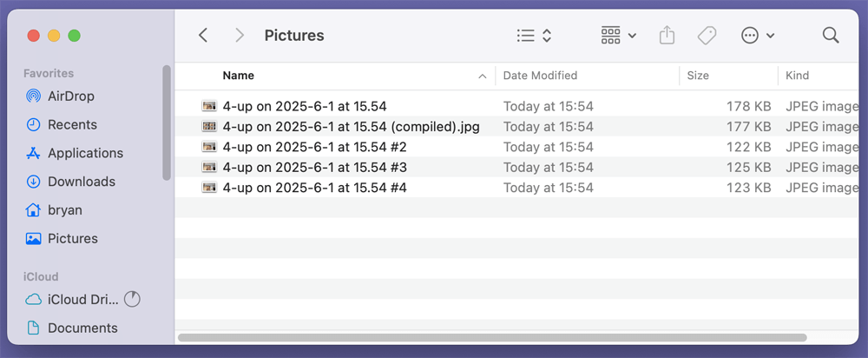Click the iCloud section header
This screenshot has width=868, height=358.
pyautogui.click(x=41, y=276)
